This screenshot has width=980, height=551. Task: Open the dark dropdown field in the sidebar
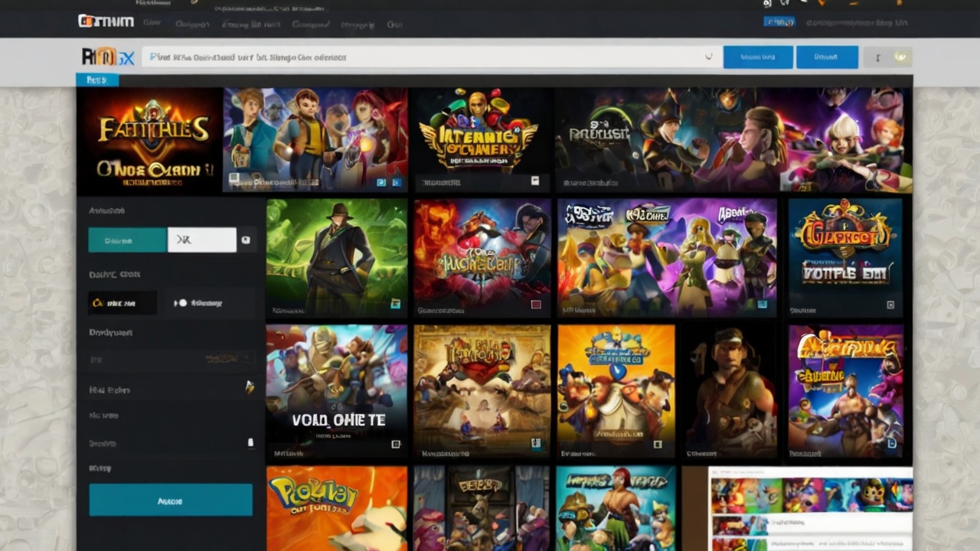tap(171, 358)
